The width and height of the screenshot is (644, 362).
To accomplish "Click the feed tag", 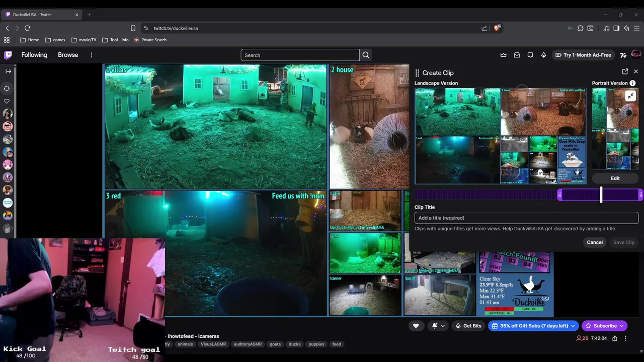I will [337, 344].
